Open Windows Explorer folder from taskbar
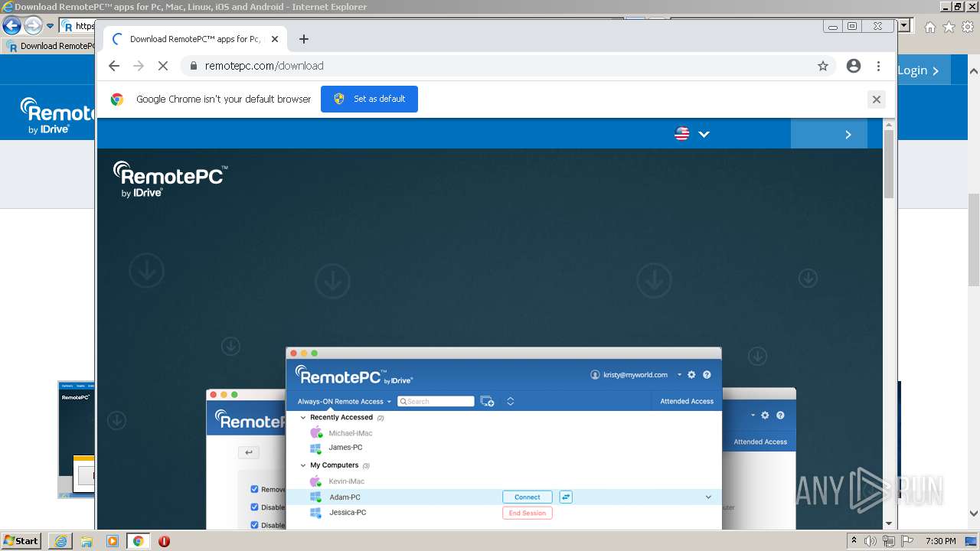Screen dimensions: 980x551 (x=87, y=541)
